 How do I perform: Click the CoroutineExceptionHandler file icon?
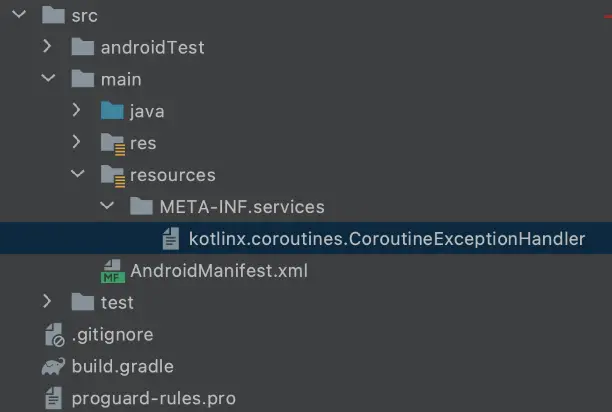tap(171, 239)
